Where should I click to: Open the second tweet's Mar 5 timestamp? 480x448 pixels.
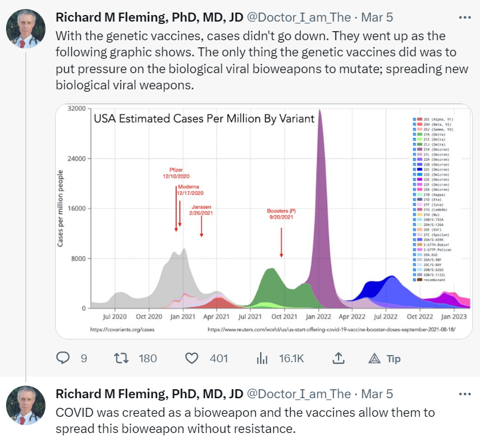coord(378,394)
